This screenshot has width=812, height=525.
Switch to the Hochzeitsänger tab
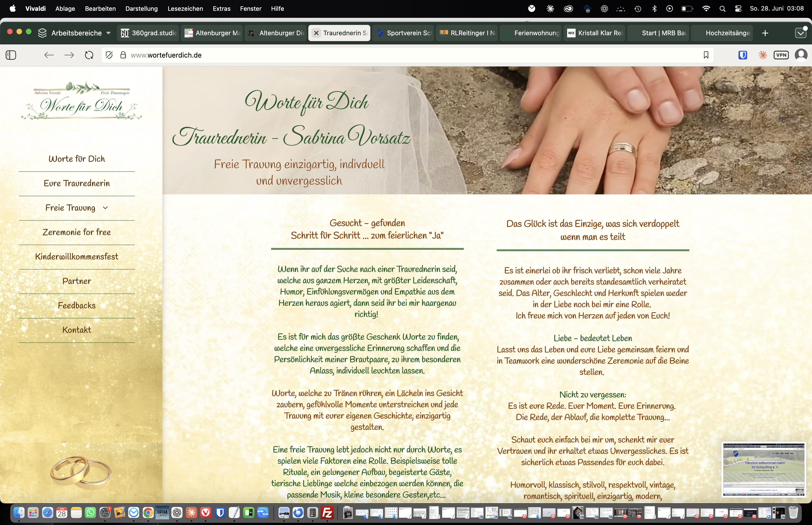pyautogui.click(x=722, y=33)
